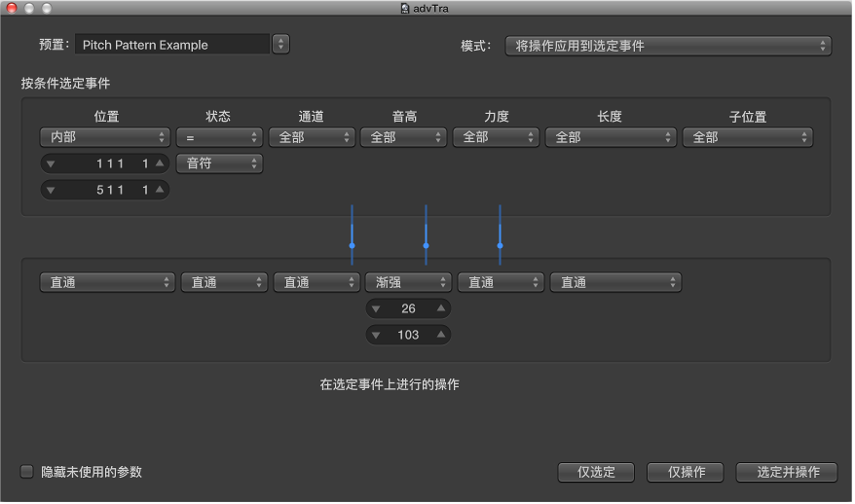The image size is (855, 504).
Task: Click the Pitch Pattern Example preset field
Action: [x=172, y=45]
